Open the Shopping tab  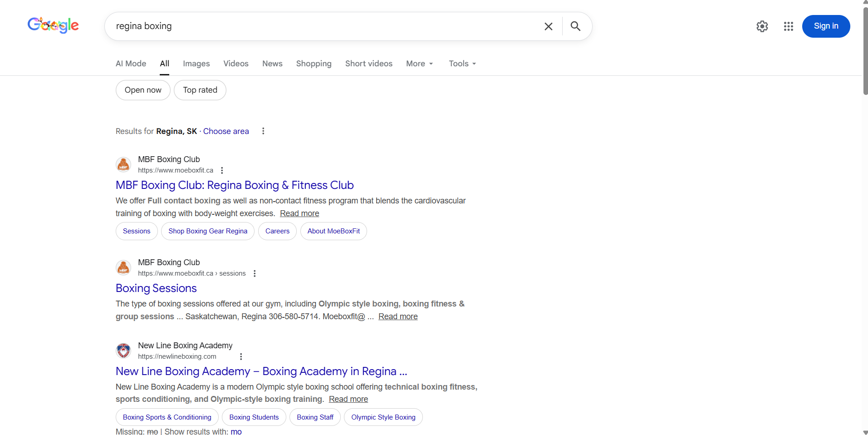tap(314, 64)
